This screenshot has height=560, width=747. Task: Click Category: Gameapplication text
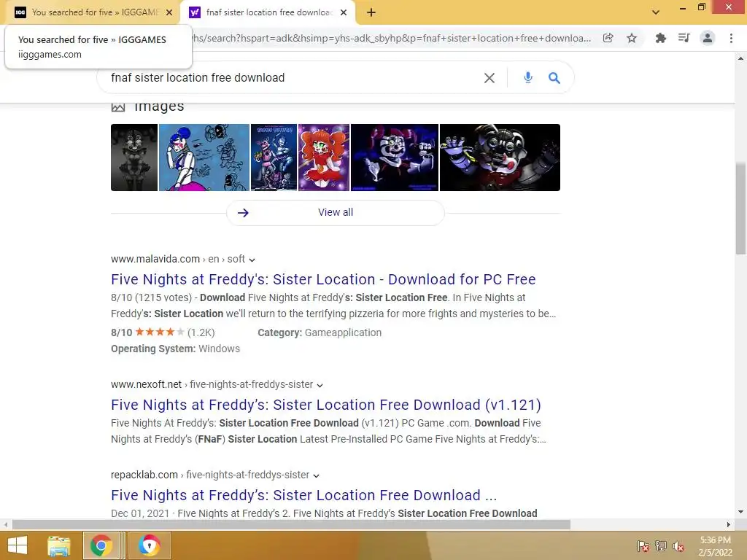(x=320, y=332)
